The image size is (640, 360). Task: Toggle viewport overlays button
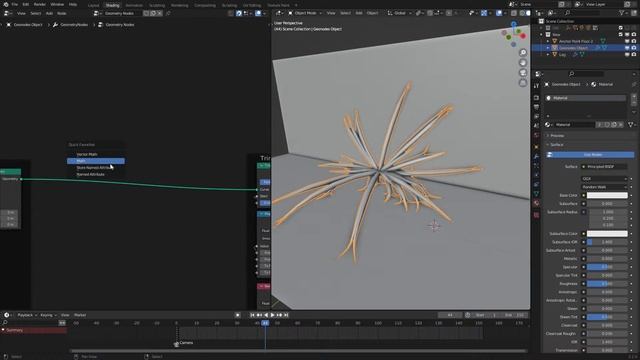click(x=499, y=13)
